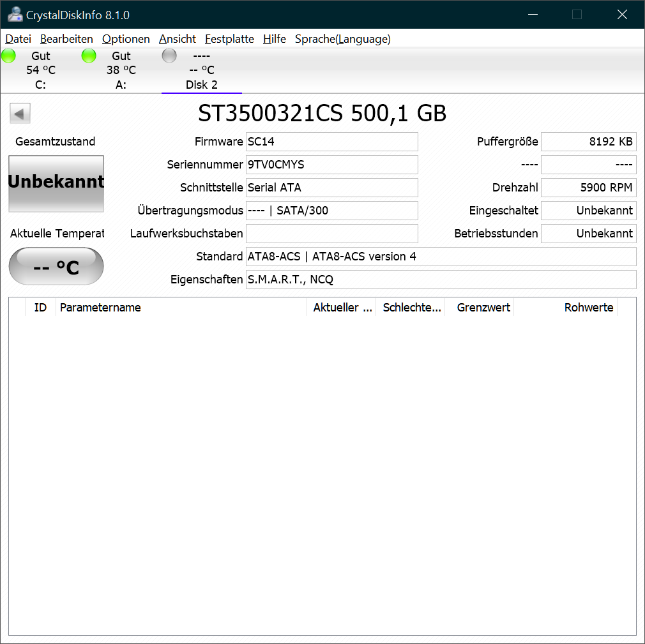Viewport: 645px width, 644px height.
Task: Minimize the CrystalDiskInfo window
Action: point(533,15)
